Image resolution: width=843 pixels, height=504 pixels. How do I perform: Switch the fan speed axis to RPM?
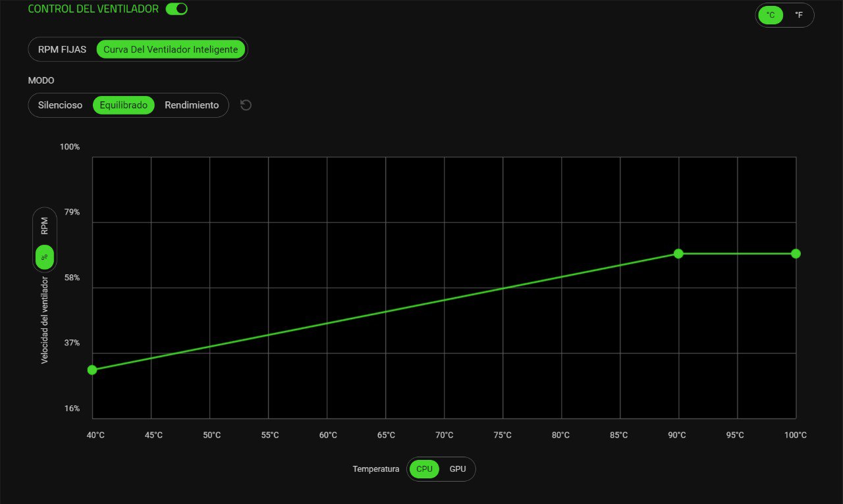tap(45, 227)
